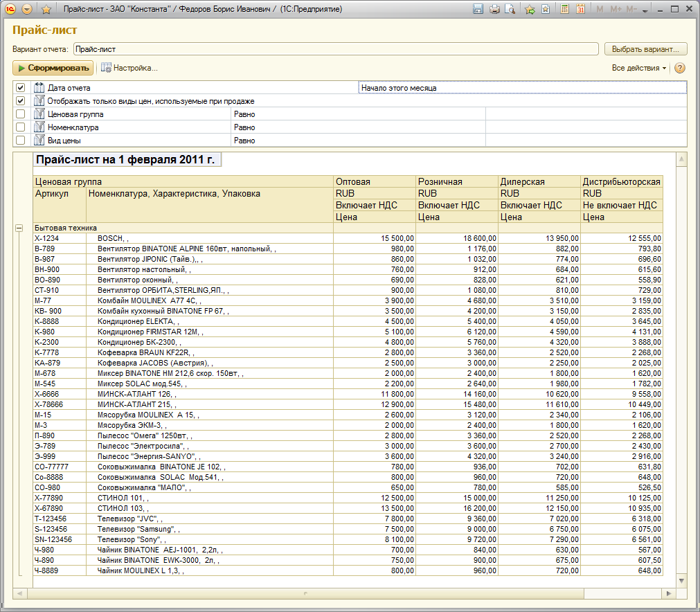Click article cell SN-123456

pos(60,539)
